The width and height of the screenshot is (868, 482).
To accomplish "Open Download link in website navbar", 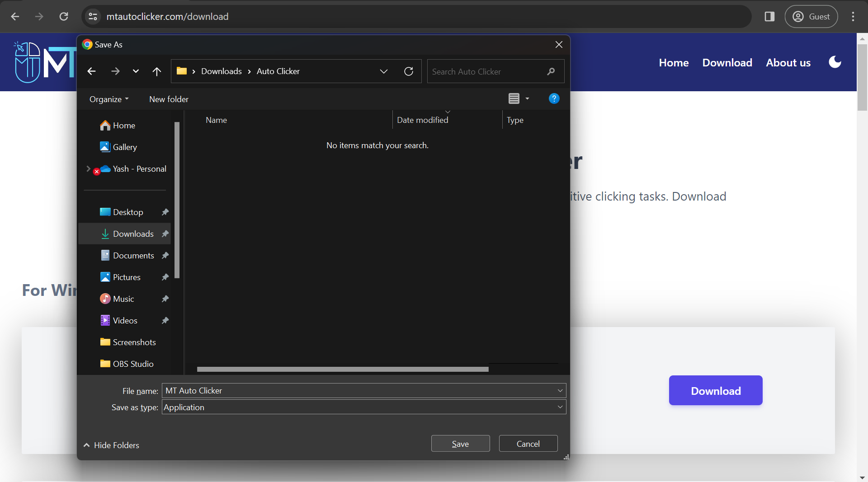I will (727, 63).
